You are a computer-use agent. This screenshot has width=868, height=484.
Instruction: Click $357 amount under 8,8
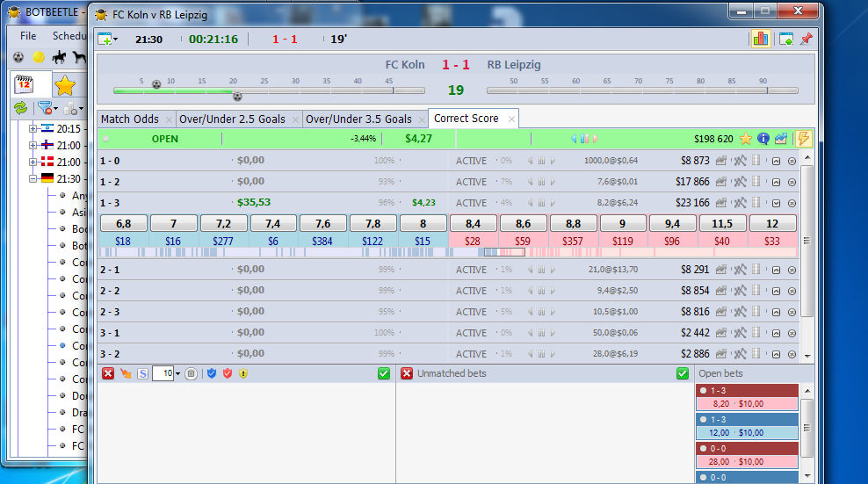tap(573, 241)
